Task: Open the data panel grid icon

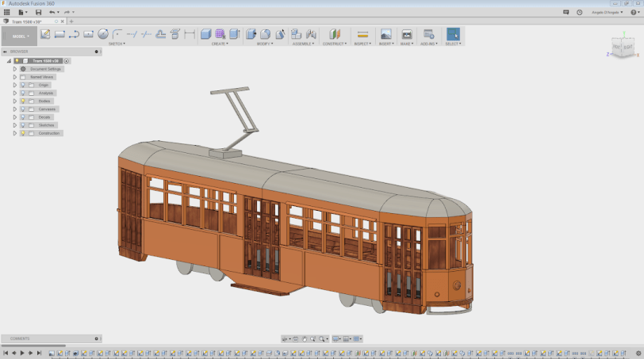Action: tap(7, 13)
